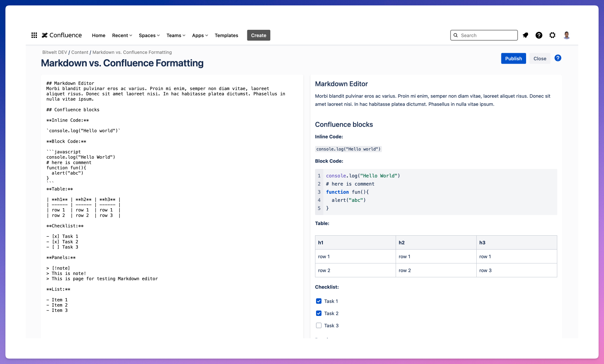Click the Bitwelt DEV breadcrumb link

click(55, 52)
